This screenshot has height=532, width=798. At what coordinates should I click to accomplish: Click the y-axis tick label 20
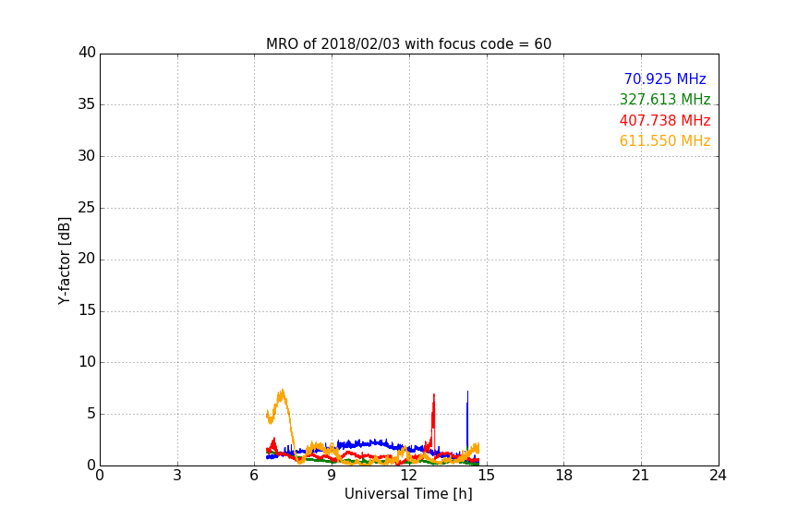click(x=87, y=259)
